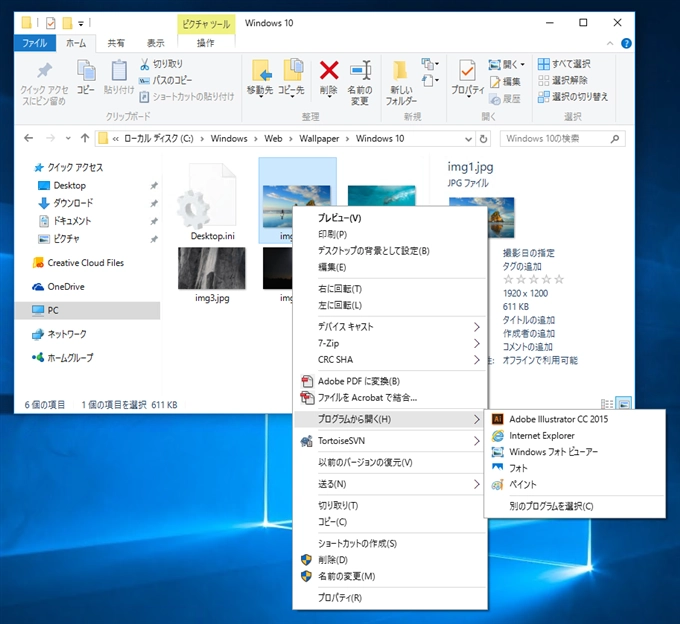Open with Windows Photo Viewer (フォト ビューアー)
This screenshot has width=680, height=624.
(x=575, y=452)
